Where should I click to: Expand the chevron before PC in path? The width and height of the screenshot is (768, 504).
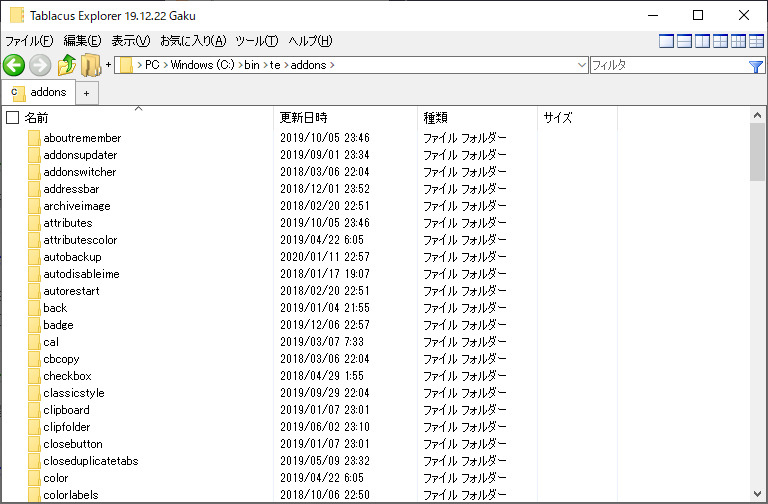140,65
